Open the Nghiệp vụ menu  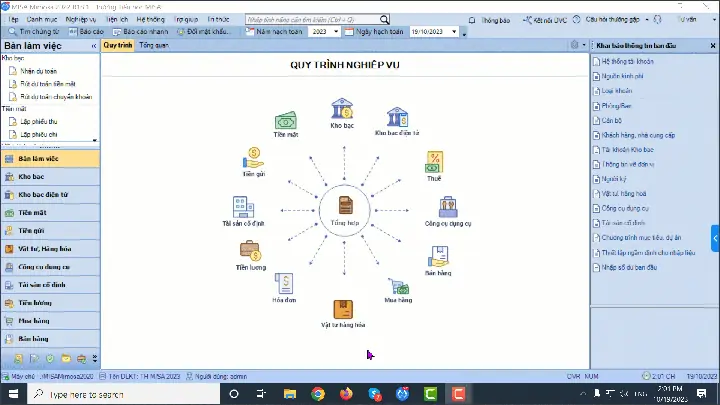click(78, 19)
